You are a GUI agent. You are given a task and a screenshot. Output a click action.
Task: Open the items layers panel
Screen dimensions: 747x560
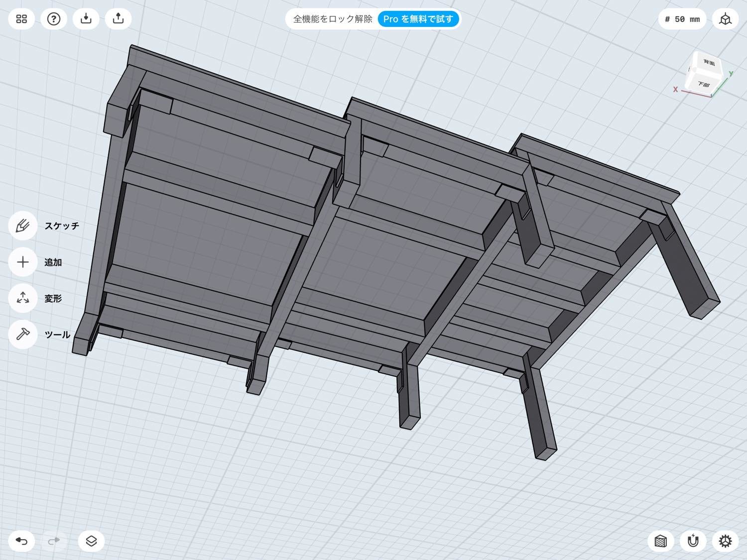point(91,541)
